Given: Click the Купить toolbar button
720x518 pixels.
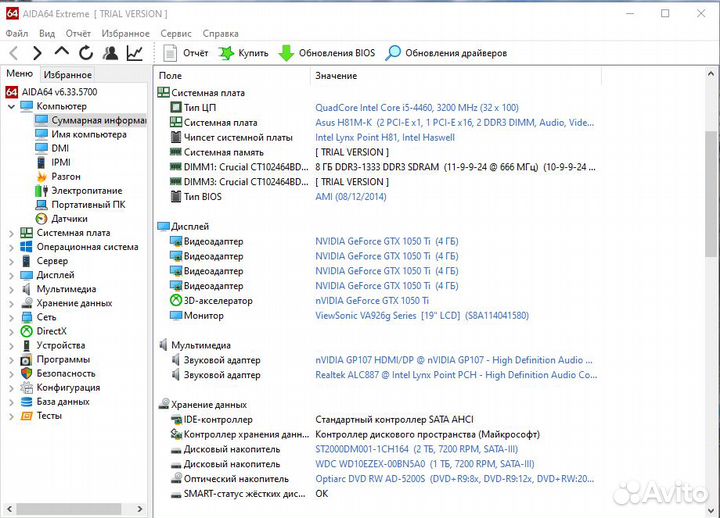Looking at the screenshot, I should (x=243, y=53).
